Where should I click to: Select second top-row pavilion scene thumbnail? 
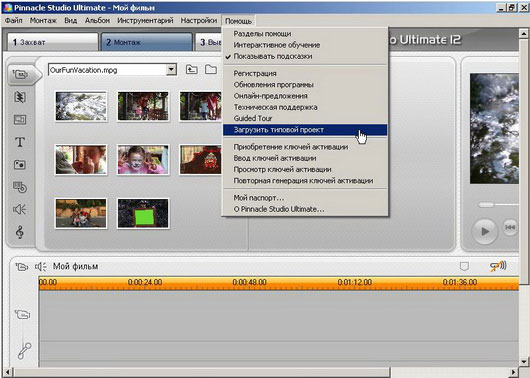click(x=143, y=106)
